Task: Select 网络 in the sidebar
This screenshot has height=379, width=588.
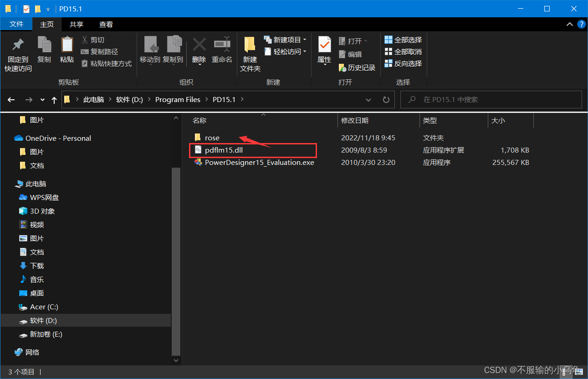Action: pos(27,352)
